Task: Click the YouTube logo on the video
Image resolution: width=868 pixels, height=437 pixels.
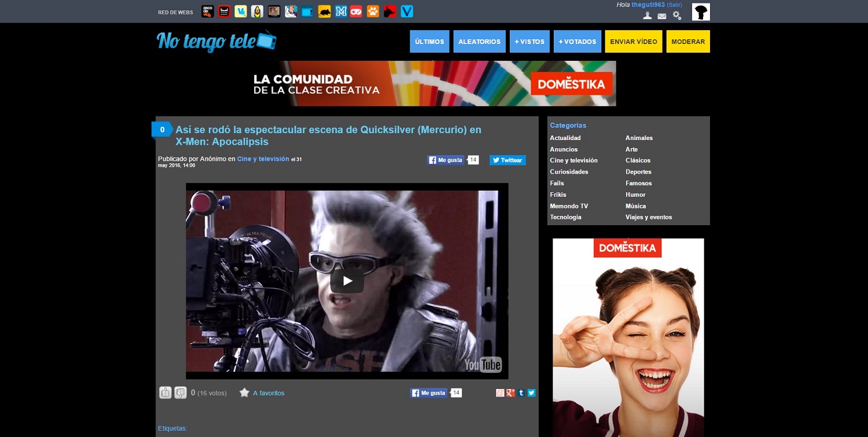Action: 483,364
